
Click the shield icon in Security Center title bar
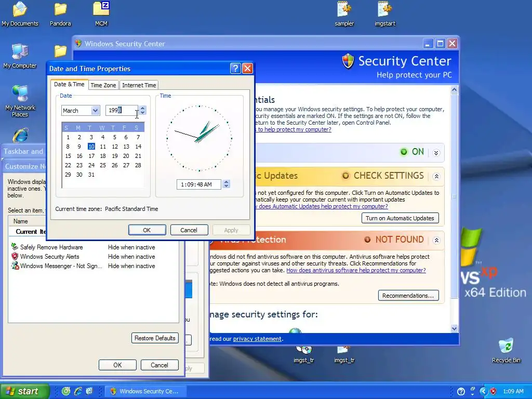point(78,44)
